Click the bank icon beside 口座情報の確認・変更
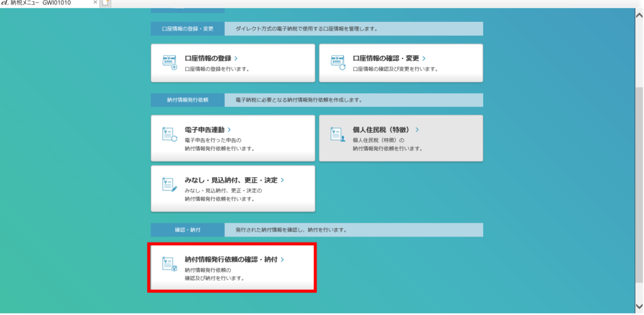The height and width of the screenshot is (315, 644). (x=338, y=62)
